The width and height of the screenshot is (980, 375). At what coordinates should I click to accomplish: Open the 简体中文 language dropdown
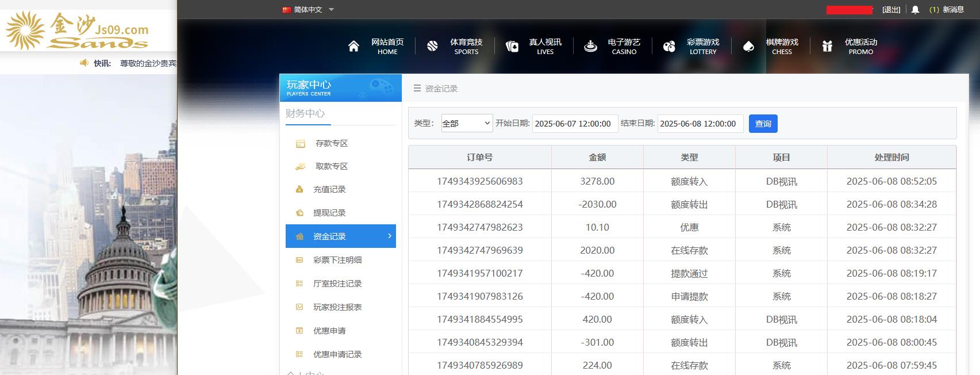308,10
